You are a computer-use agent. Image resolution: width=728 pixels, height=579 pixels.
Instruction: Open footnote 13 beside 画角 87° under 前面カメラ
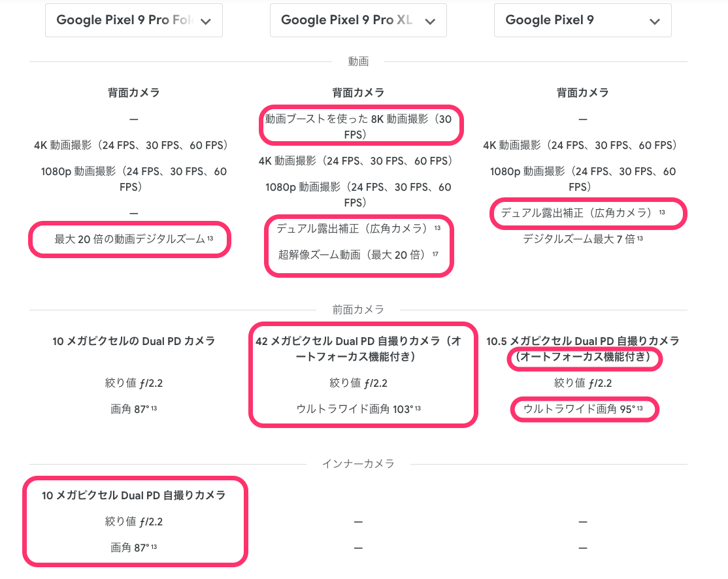[x=154, y=408]
